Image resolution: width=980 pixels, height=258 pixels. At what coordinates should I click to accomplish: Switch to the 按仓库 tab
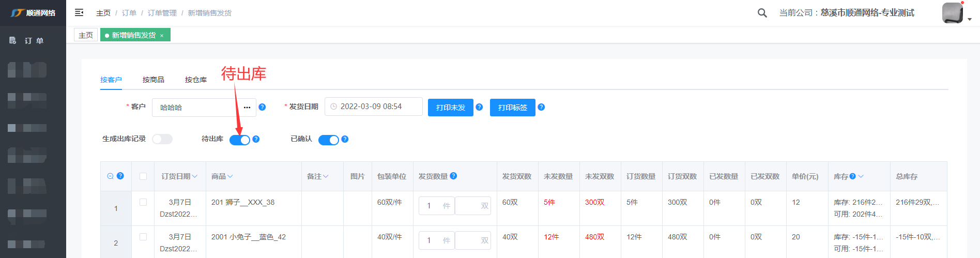195,80
